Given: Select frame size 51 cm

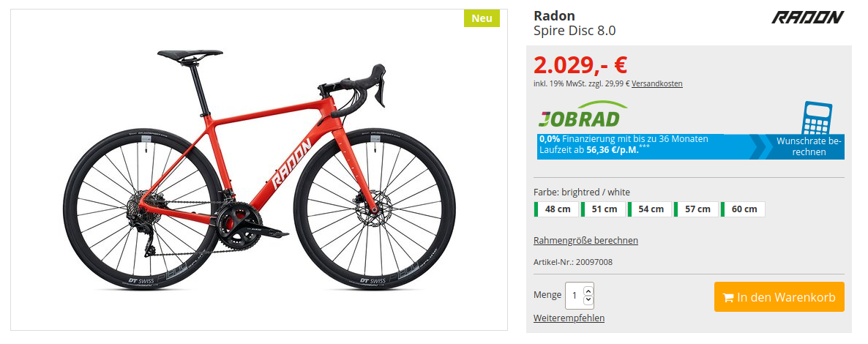Looking at the screenshot, I should point(603,209).
